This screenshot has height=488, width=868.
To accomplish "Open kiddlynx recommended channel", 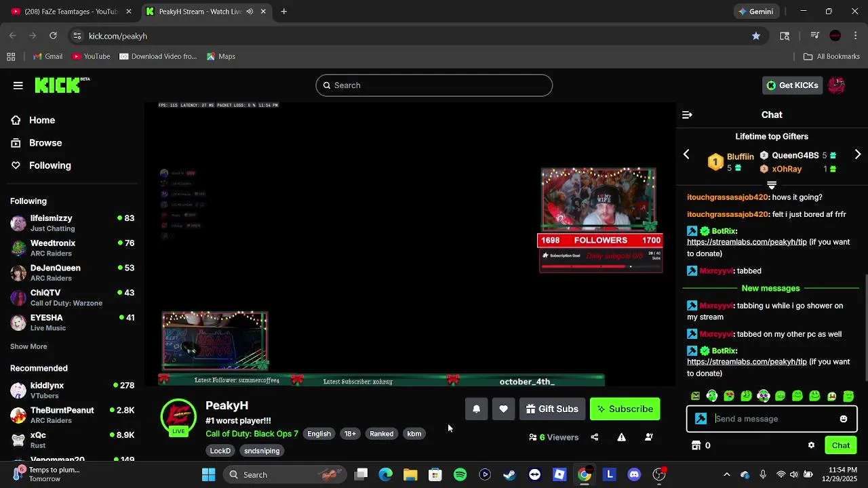I will [x=72, y=390].
